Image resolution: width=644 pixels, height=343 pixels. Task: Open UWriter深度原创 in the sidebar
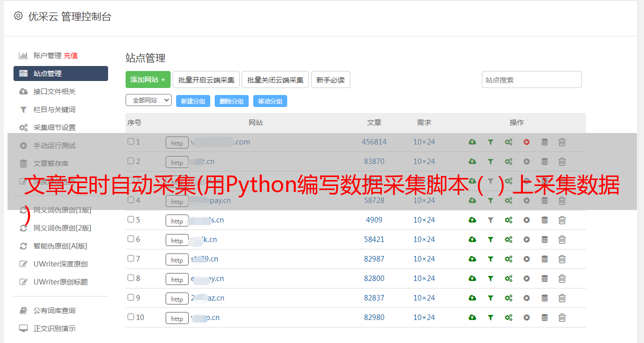point(61,264)
